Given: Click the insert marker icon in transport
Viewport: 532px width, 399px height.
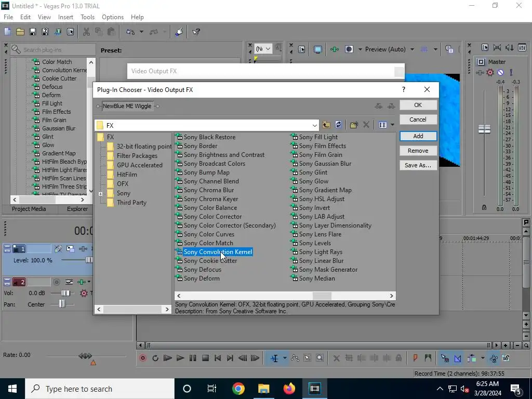Looking at the screenshot, I should 415,358.
